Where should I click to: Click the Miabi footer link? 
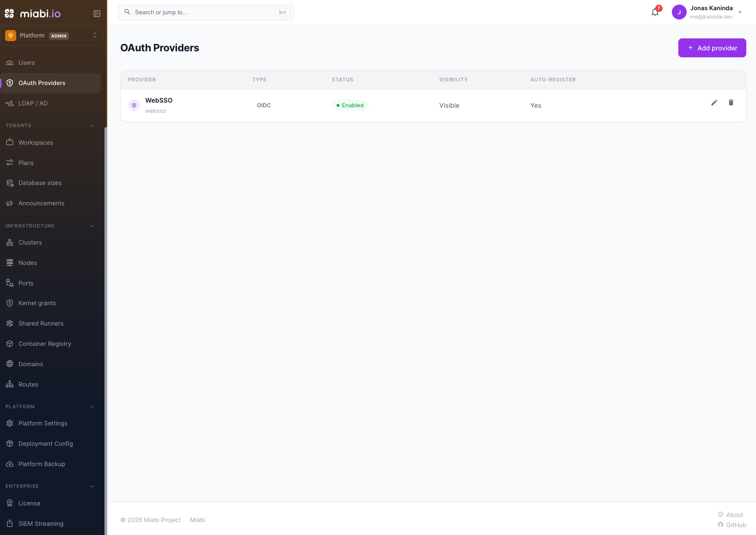coord(197,520)
